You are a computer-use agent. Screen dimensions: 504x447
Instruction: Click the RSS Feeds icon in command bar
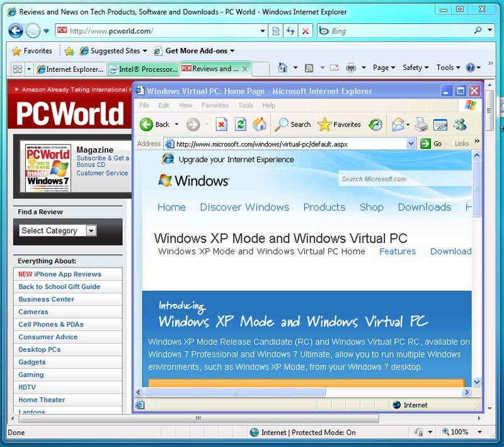[x=309, y=68]
